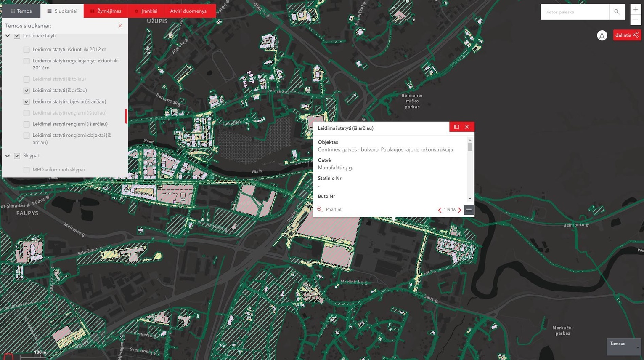644x360 pixels.
Task: Open the Žymėjimas tab
Action: (x=106, y=11)
